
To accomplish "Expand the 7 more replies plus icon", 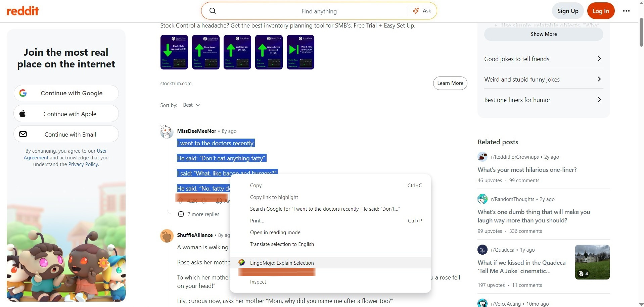I will pos(181,214).
